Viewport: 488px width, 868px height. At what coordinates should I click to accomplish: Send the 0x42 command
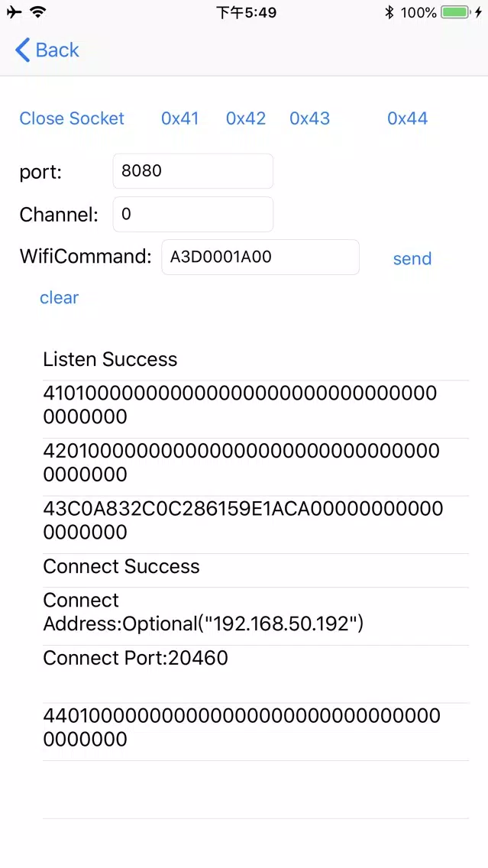[x=246, y=118]
